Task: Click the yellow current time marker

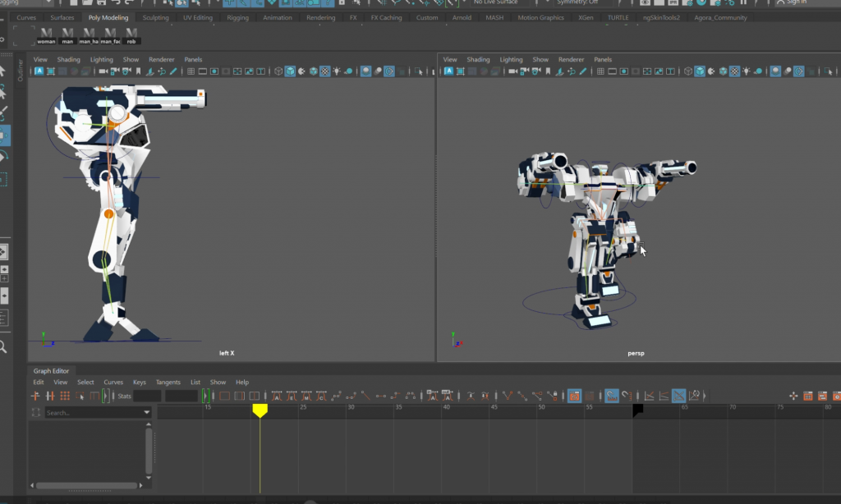Action: tap(260, 410)
